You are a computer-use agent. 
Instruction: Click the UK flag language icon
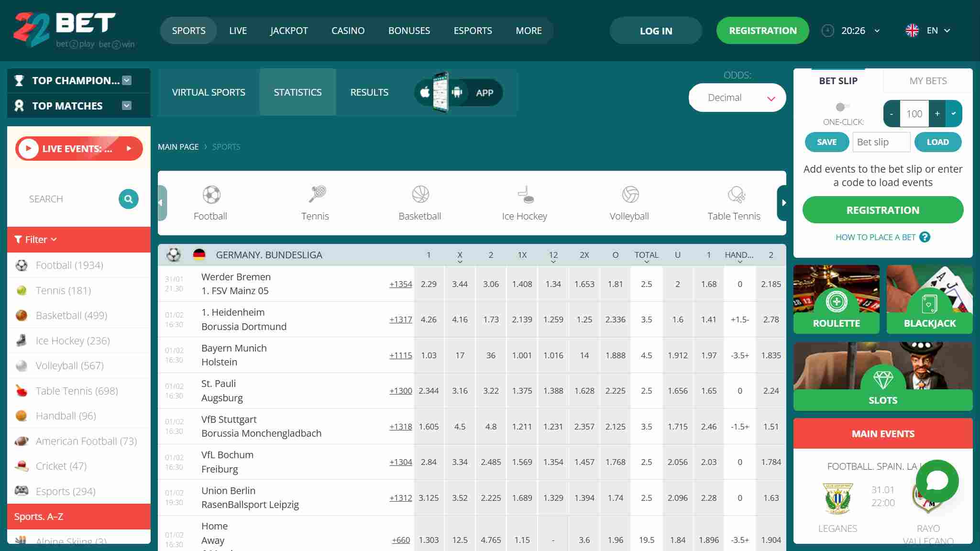click(912, 31)
